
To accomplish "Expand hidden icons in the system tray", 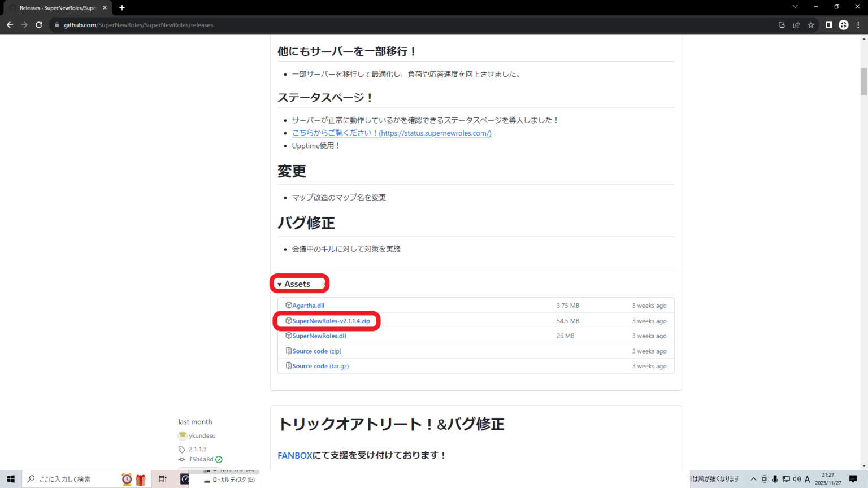I will (753, 478).
